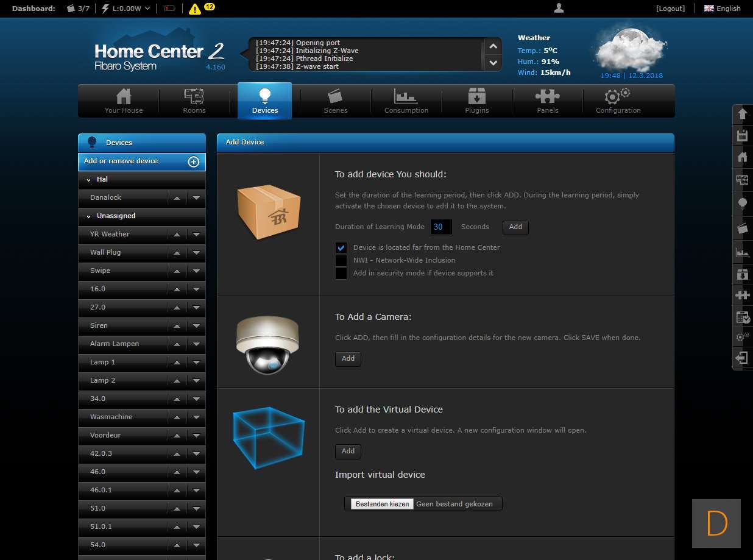Click the Logout link
753x560 pixels.
(671, 9)
